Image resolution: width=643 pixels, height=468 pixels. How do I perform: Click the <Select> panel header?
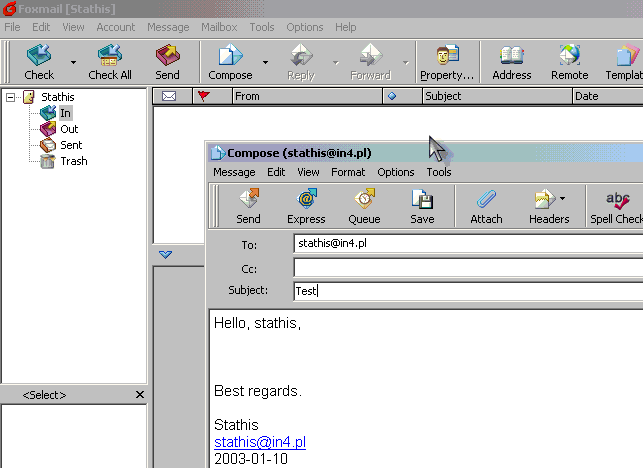(x=44, y=395)
